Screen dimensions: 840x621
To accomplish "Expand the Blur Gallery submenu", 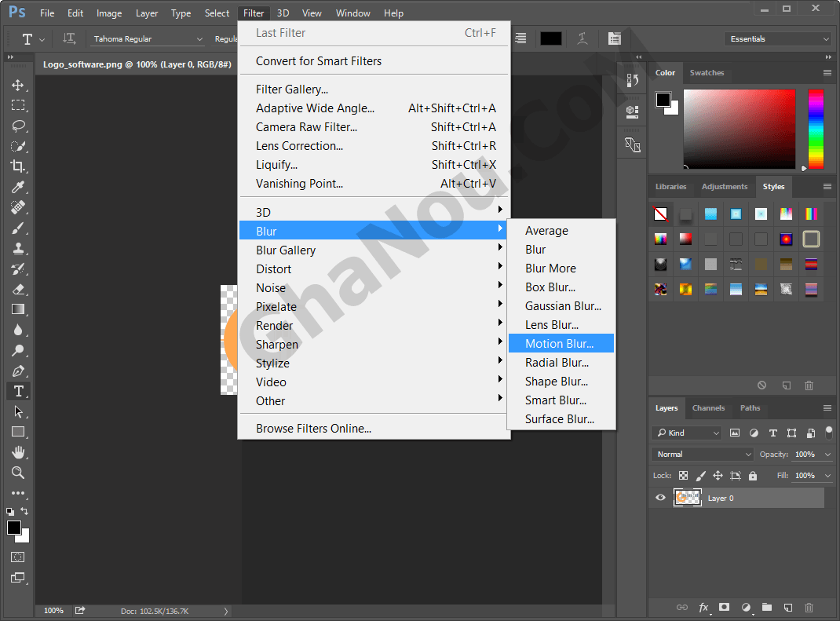I will pyautogui.click(x=374, y=250).
